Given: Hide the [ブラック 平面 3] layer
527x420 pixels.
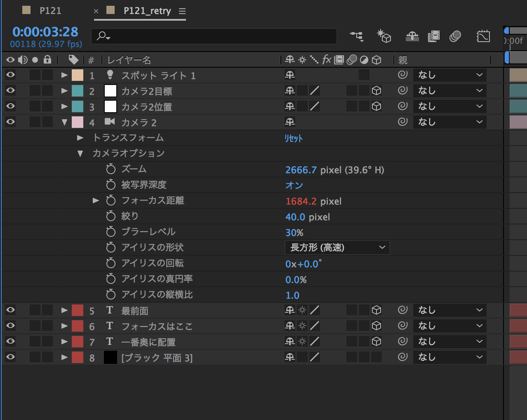Looking at the screenshot, I should pyautogui.click(x=10, y=357).
